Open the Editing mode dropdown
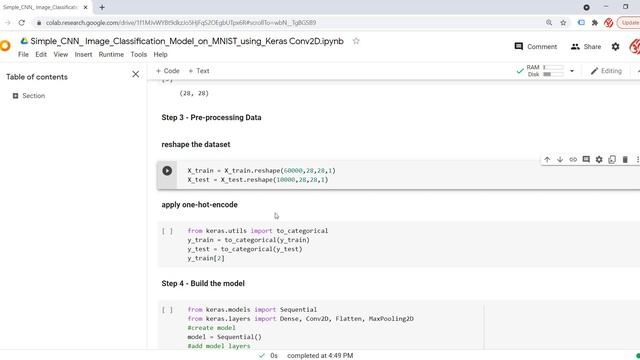The height and width of the screenshot is (360, 640). (606, 71)
